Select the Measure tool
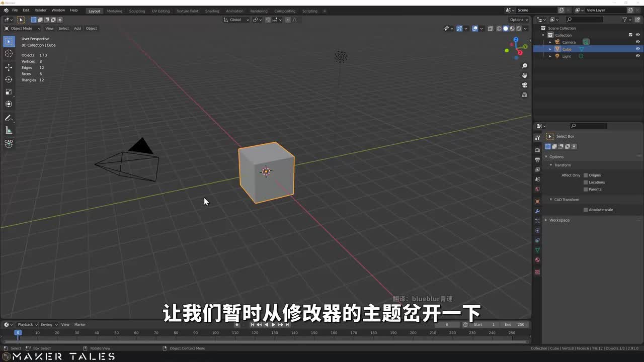 pos(9,130)
